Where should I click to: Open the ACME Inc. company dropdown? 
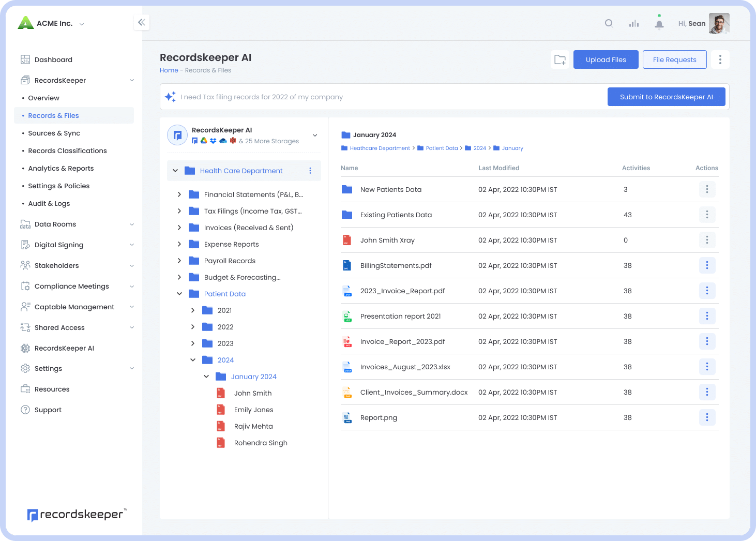click(82, 24)
